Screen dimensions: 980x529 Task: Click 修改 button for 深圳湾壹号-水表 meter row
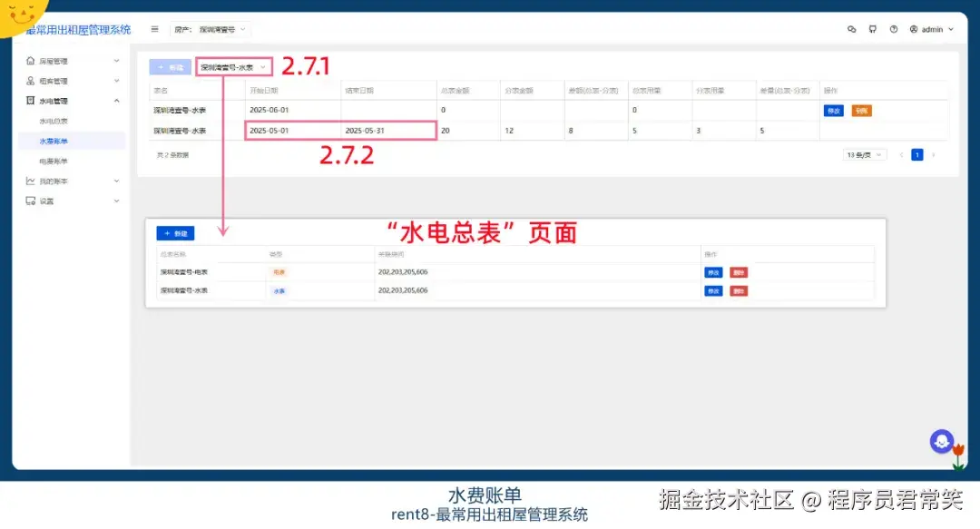click(x=713, y=291)
